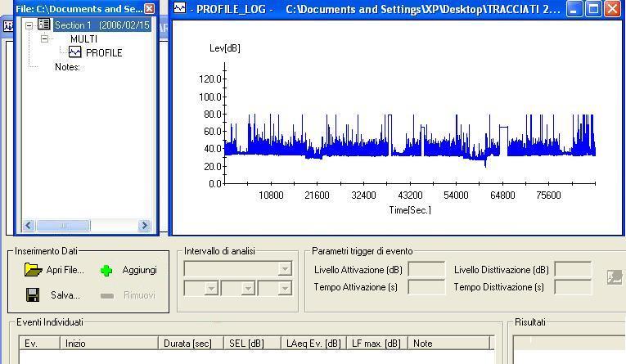The height and width of the screenshot is (364, 626).
Task: Select the MULTI tree item
Action: [83, 38]
